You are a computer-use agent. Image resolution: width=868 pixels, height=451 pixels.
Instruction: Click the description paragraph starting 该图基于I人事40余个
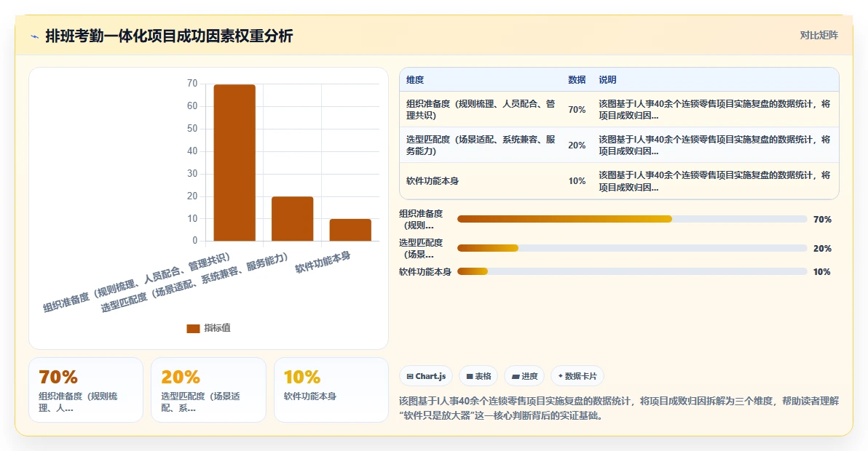(619, 408)
